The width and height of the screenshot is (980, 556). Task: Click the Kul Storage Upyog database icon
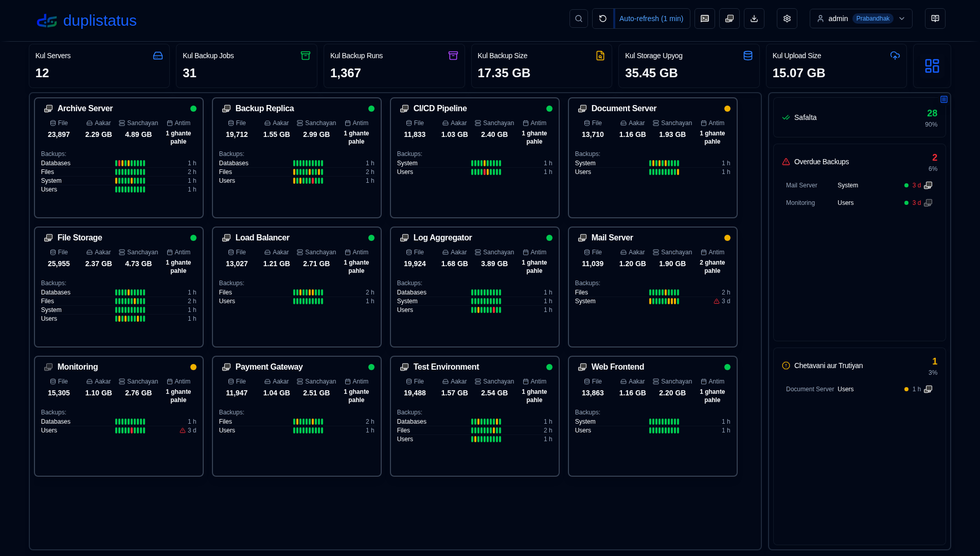[748, 56]
